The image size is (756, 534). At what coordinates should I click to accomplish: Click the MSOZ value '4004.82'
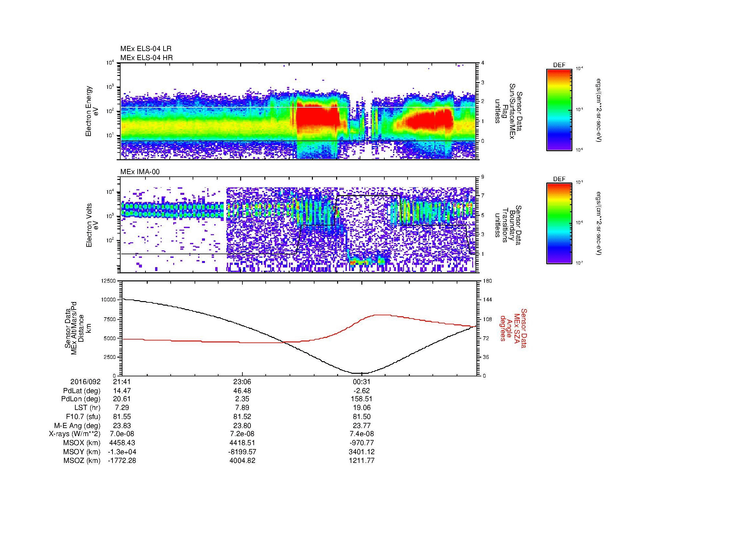242,461
